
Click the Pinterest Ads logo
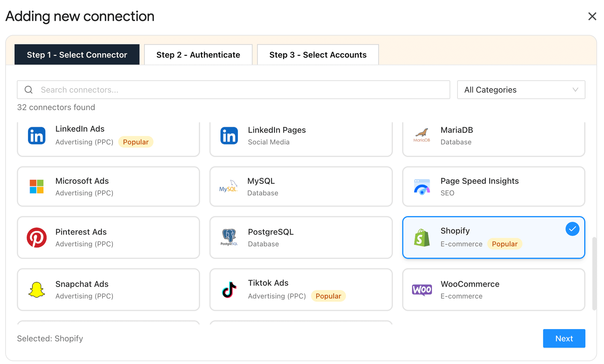tap(36, 238)
